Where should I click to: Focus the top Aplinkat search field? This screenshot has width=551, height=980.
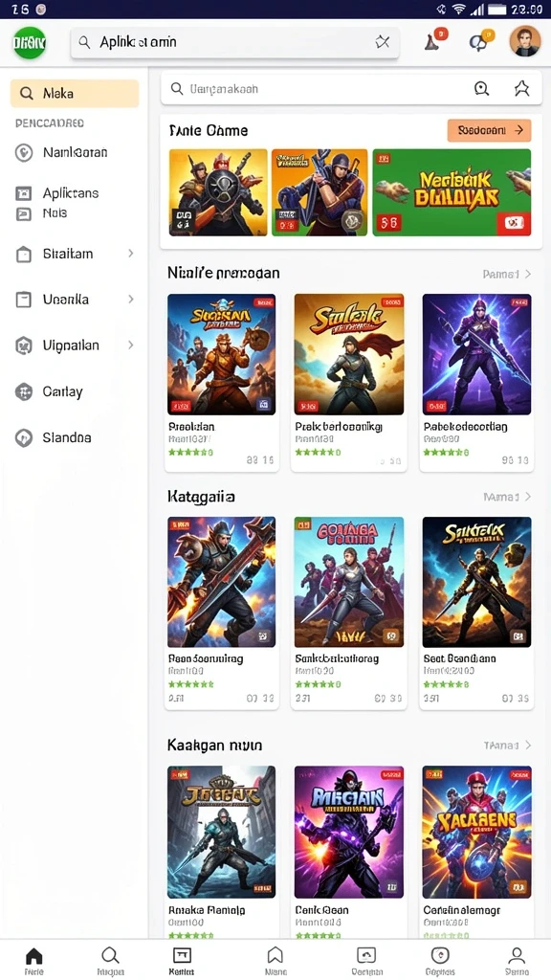click(234, 42)
